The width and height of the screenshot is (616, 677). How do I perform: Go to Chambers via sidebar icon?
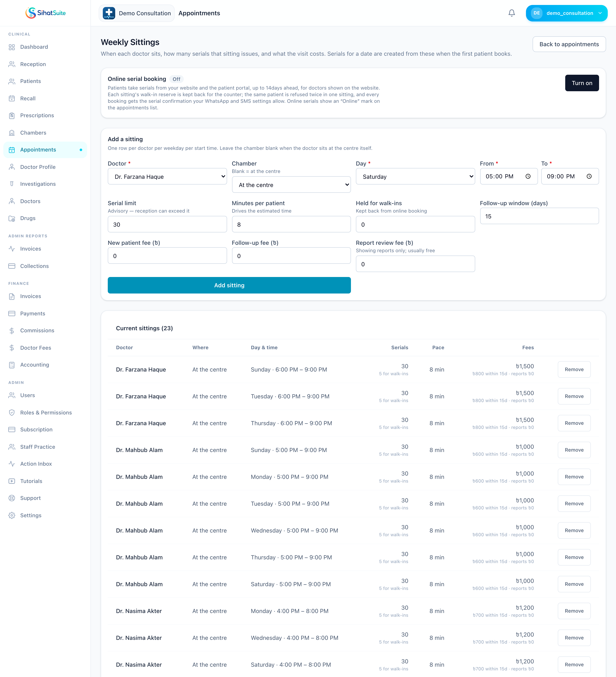[12, 133]
